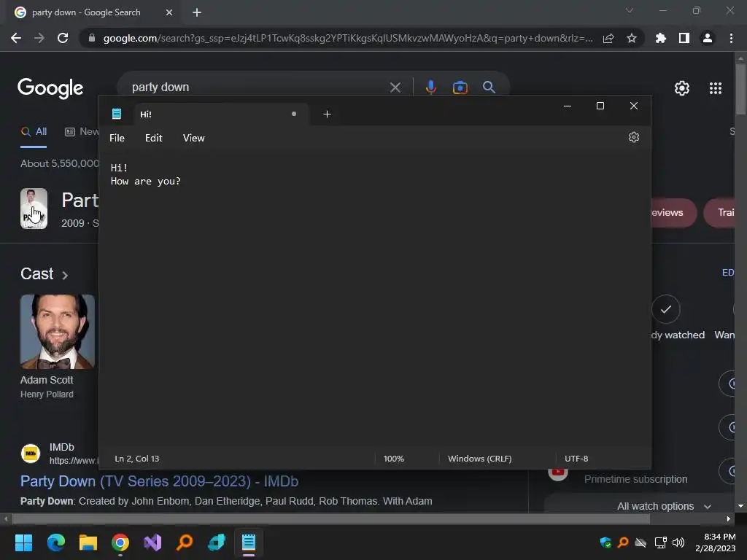
Task: Click the Google search magnifier button
Action: [x=489, y=87]
